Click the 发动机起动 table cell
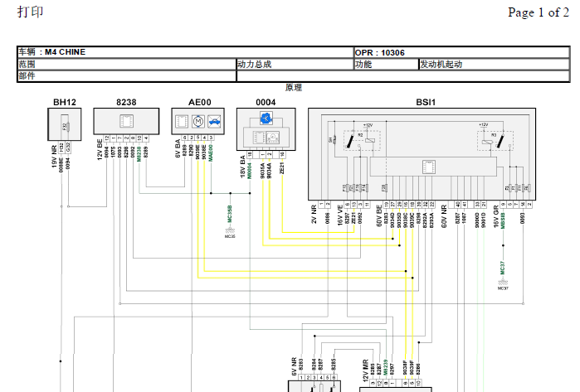Screen dimensions: 580x392 pyautogui.click(x=494, y=65)
